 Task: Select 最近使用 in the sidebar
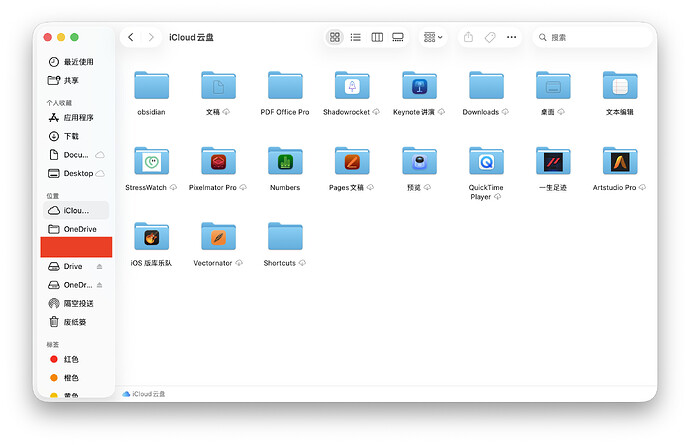point(76,62)
